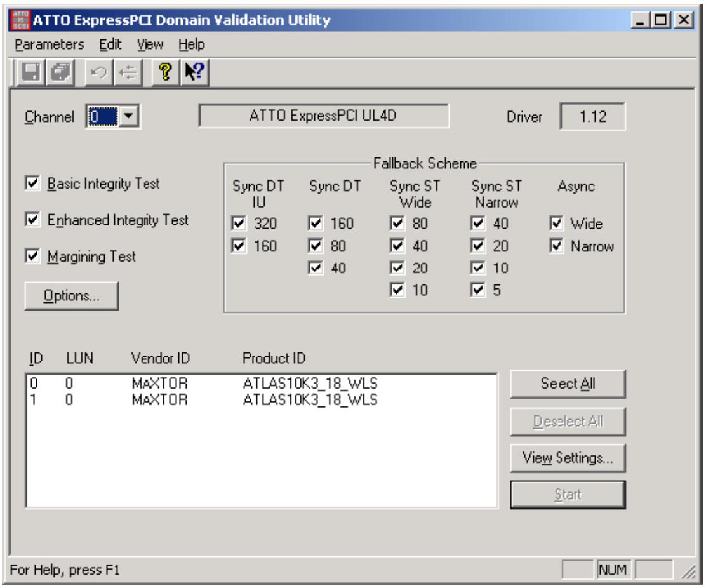Uncheck Sync DT 80 checkbox
The height and width of the screenshot is (588, 706).
tap(315, 246)
